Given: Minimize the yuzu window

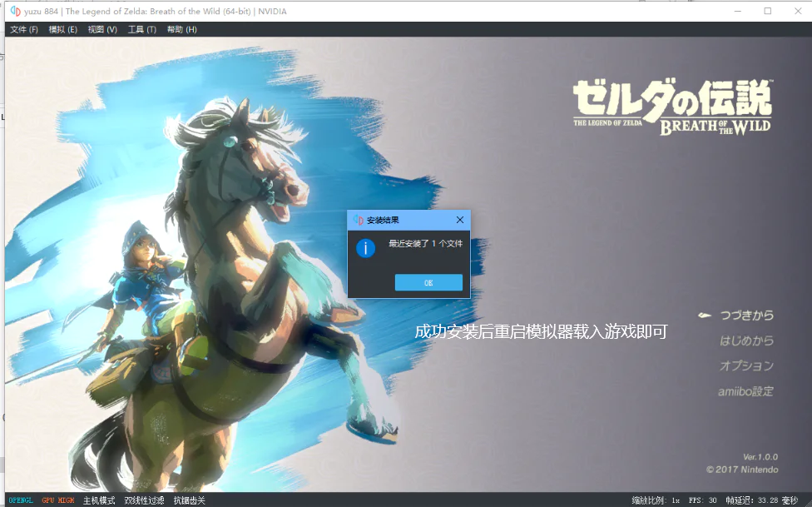Looking at the screenshot, I should (738, 11).
